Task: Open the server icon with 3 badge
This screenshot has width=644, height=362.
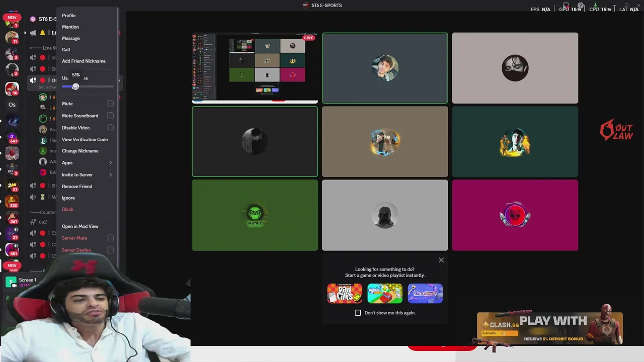Action: pyautogui.click(x=12, y=169)
